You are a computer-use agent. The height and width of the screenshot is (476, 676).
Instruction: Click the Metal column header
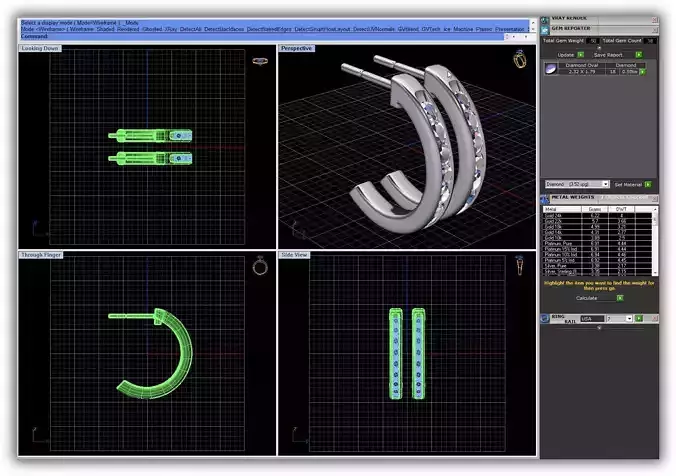coord(562,209)
